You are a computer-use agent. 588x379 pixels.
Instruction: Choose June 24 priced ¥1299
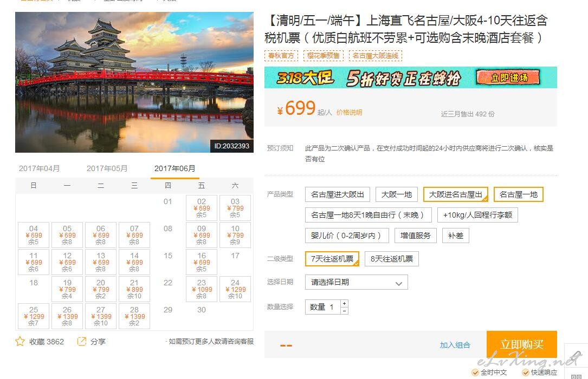coord(235,289)
